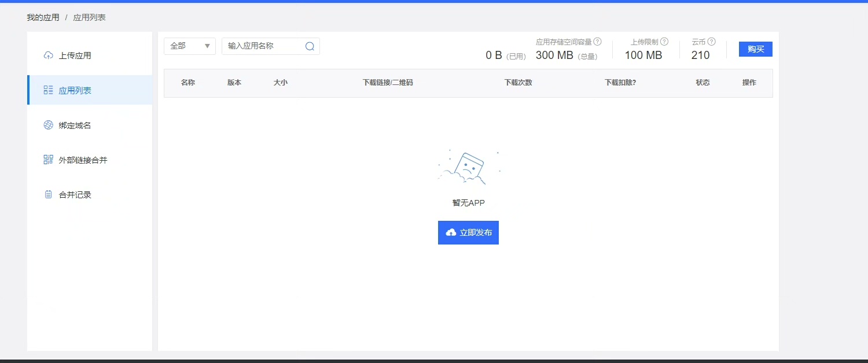Click the 0 B used storage value
868x363 pixels.
[x=494, y=55]
